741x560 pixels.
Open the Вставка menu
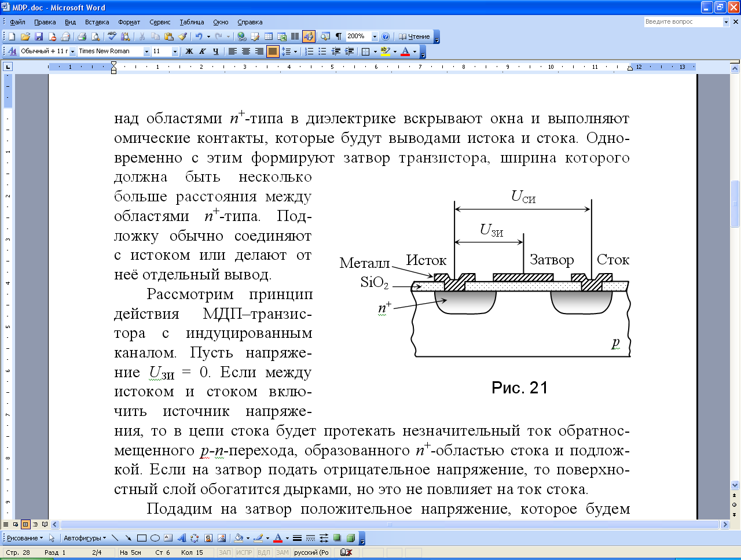(x=97, y=22)
